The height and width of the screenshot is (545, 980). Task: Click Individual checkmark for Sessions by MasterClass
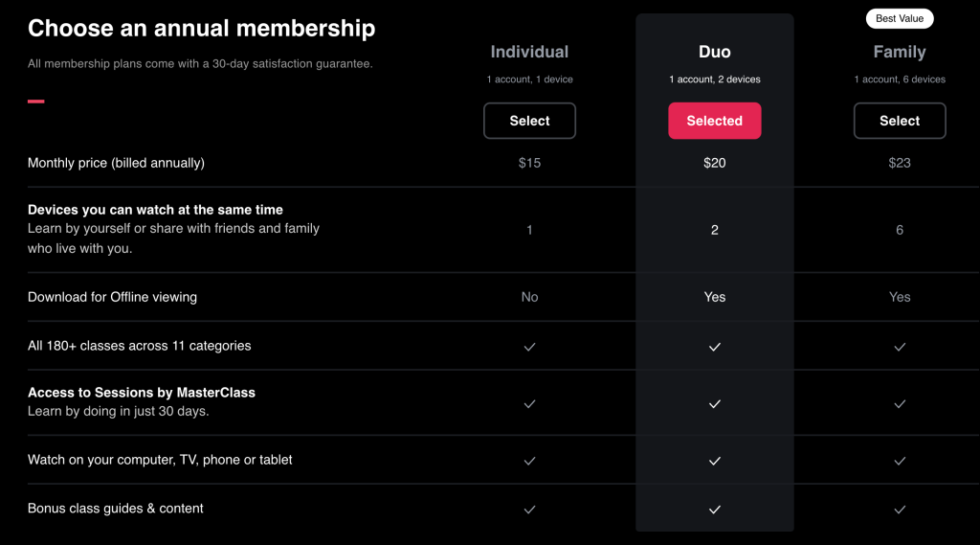(529, 404)
